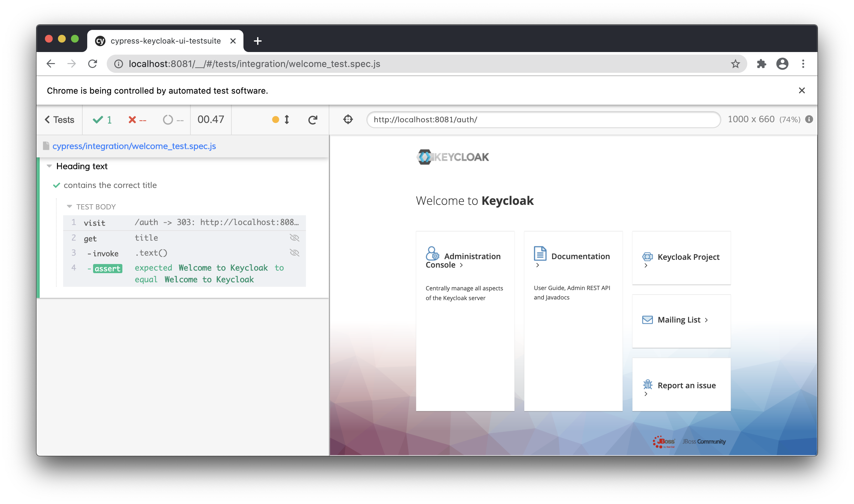Image resolution: width=854 pixels, height=504 pixels.
Task: Open Chrome extensions puzzle icon
Action: pos(761,64)
